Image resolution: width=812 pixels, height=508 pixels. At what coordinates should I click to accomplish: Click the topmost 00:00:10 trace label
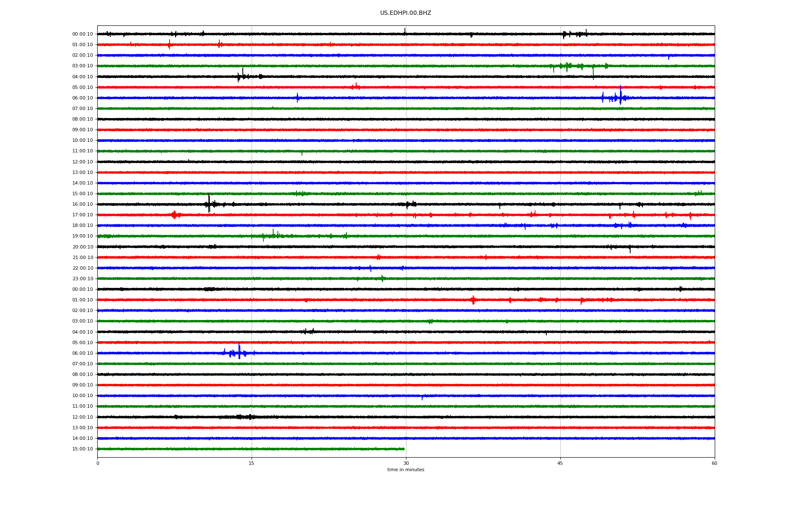pos(82,34)
